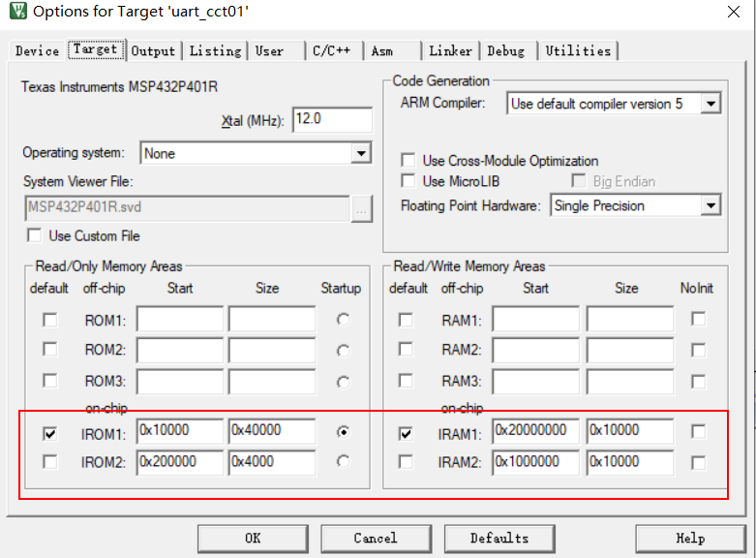This screenshot has height=558, width=756.
Task: Edit IRAM2 Start address 0x1000000
Action: pos(535,462)
